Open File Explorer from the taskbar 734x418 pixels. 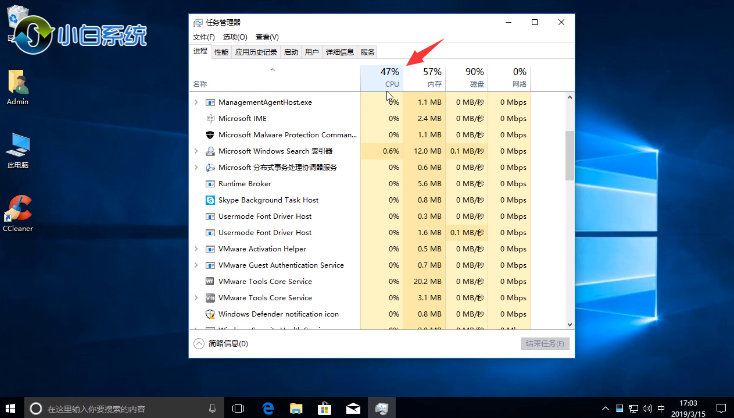pos(296,408)
